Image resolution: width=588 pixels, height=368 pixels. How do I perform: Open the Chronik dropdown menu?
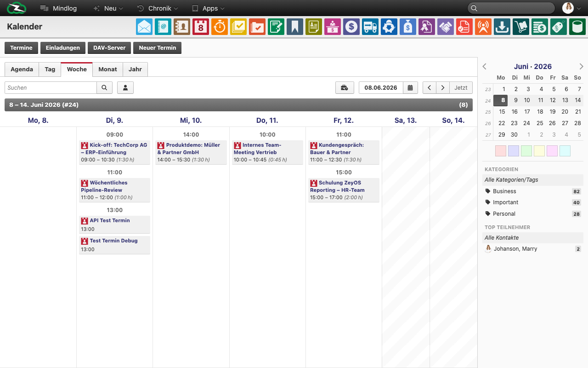pos(158,8)
